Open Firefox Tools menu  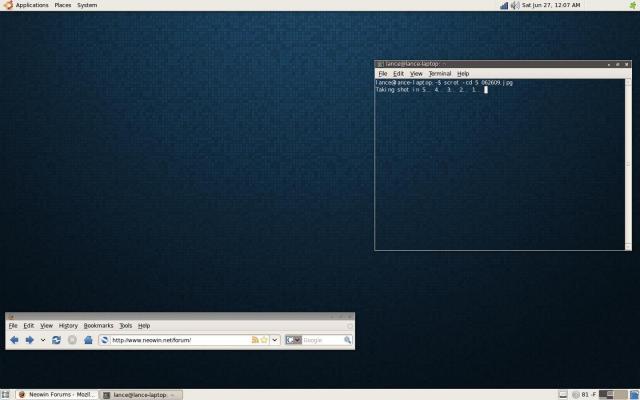tap(126, 326)
